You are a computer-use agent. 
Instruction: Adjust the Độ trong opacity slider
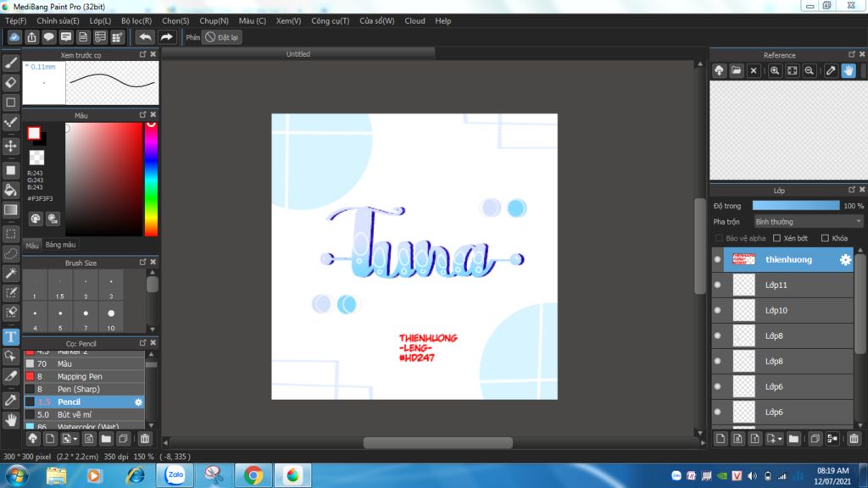tap(796, 205)
